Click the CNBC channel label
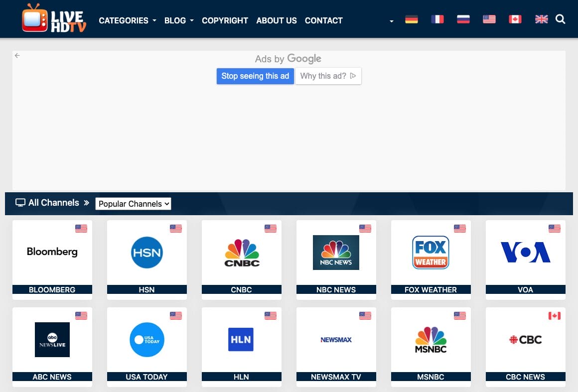578x392 pixels. pos(242,289)
